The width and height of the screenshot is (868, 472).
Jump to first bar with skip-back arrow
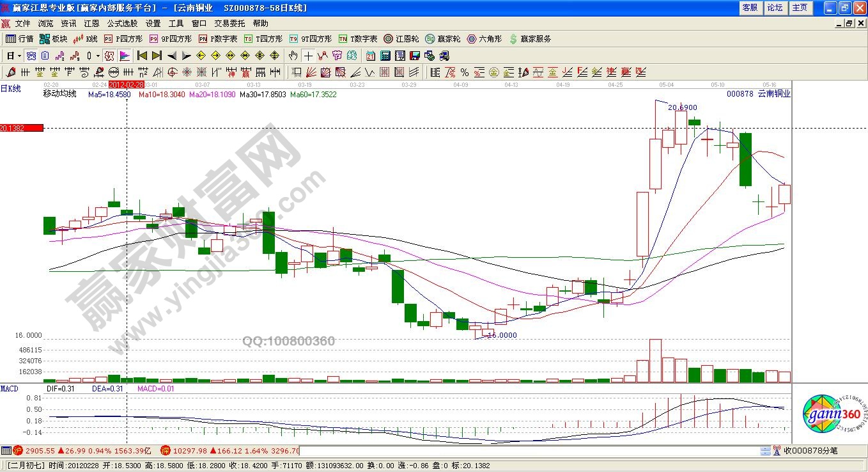point(142,56)
